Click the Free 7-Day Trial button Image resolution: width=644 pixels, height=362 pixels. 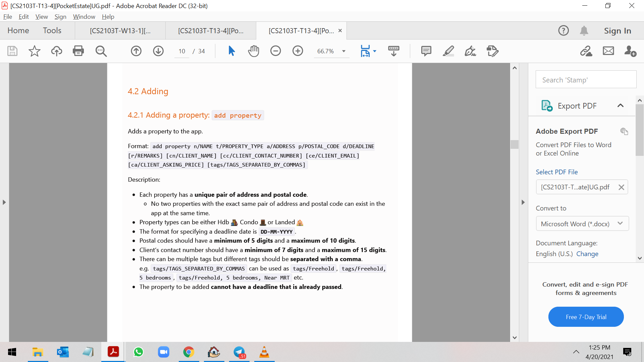click(586, 317)
